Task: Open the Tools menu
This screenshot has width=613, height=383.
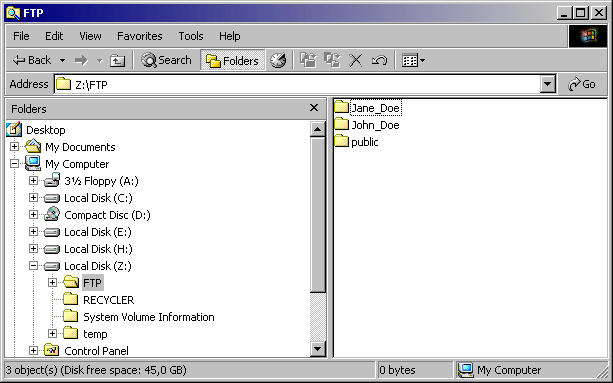Action: coord(191,36)
